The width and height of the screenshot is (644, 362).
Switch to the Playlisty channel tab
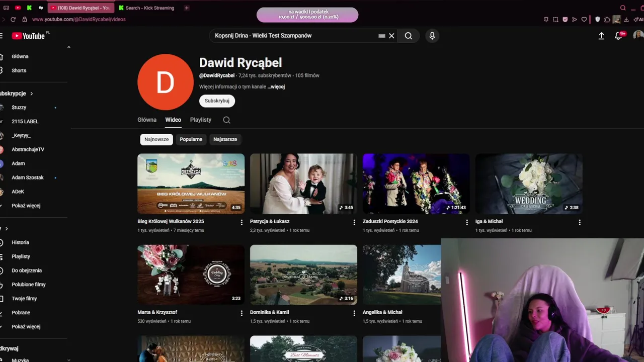click(x=201, y=120)
